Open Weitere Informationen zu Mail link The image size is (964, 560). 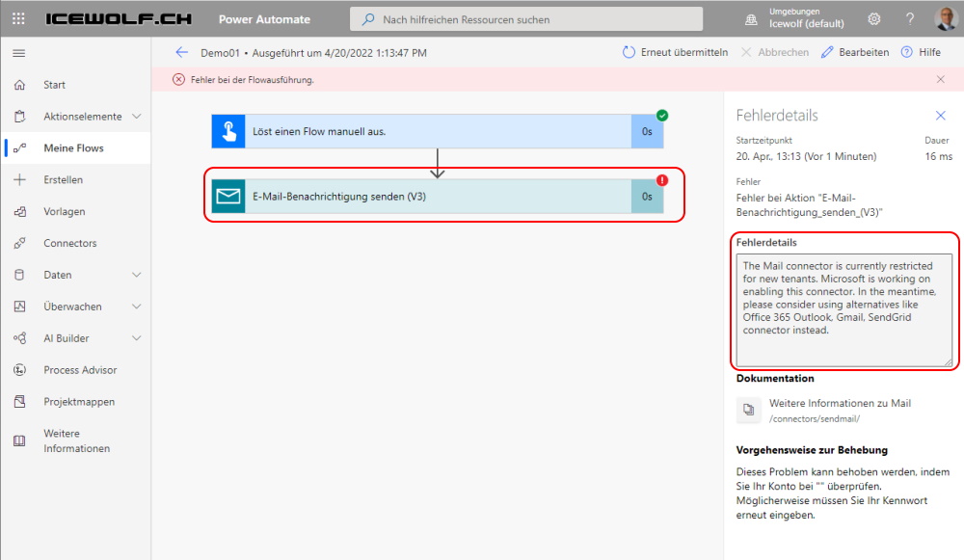click(x=840, y=403)
